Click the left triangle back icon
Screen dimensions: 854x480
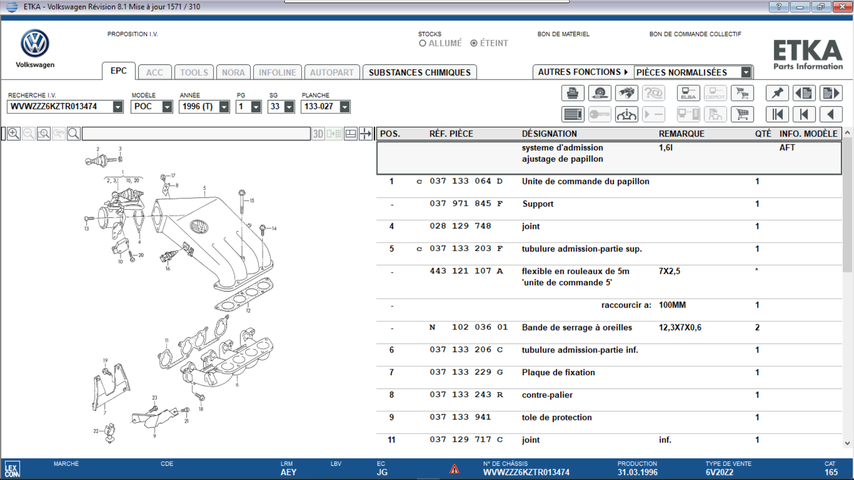[831, 114]
